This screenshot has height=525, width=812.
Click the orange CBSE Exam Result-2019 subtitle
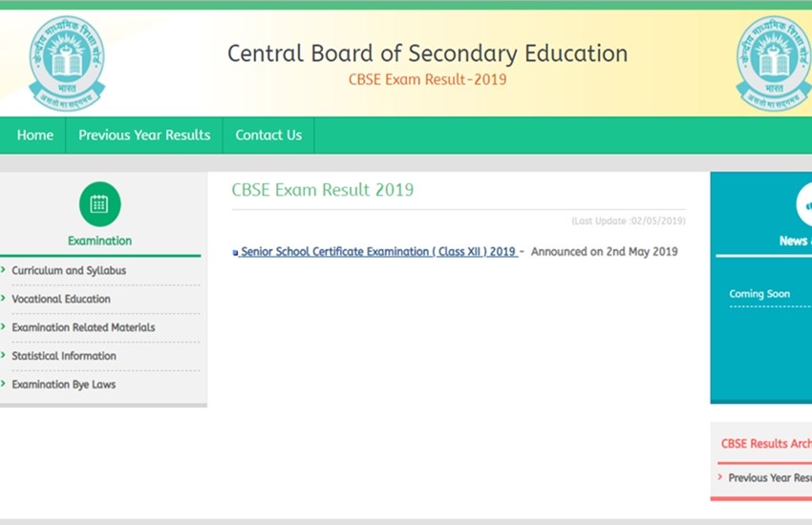pos(427,79)
